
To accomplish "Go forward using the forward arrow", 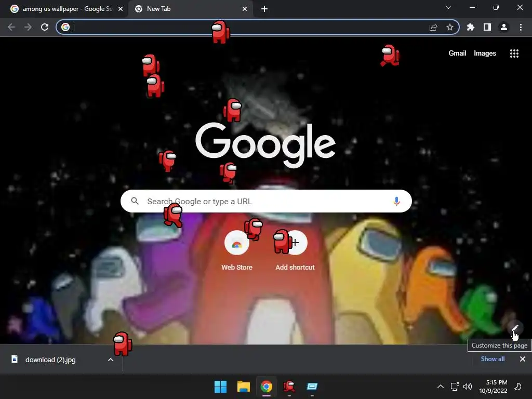I will pos(28,27).
